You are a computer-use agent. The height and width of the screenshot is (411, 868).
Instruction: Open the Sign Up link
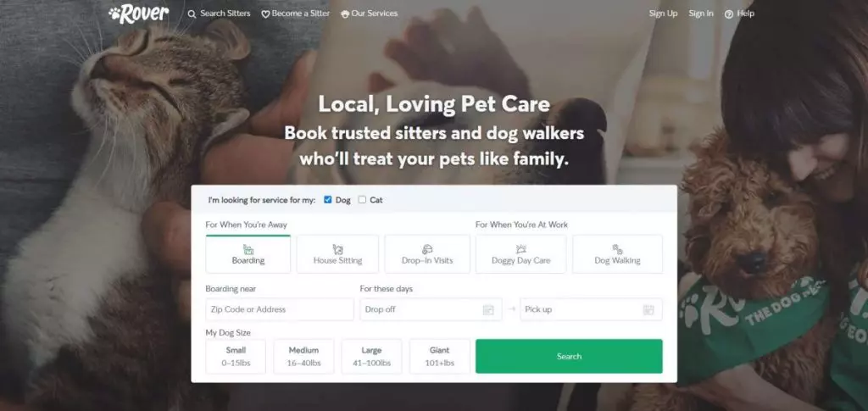663,14
